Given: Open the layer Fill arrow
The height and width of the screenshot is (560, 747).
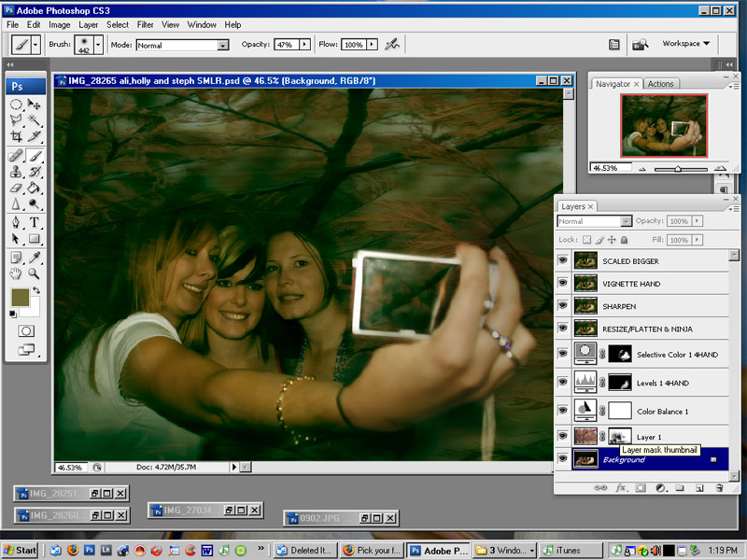Looking at the screenshot, I should (698, 240).
